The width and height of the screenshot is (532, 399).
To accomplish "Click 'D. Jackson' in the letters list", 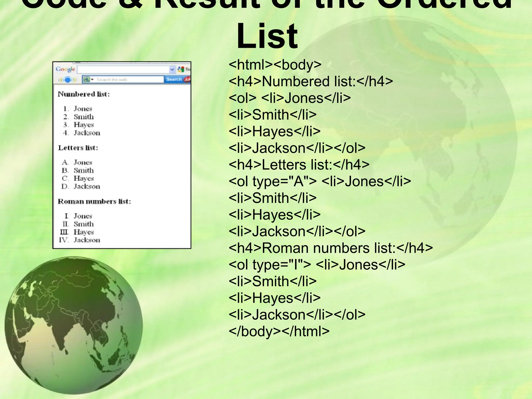I will click(x=81, y=187).
